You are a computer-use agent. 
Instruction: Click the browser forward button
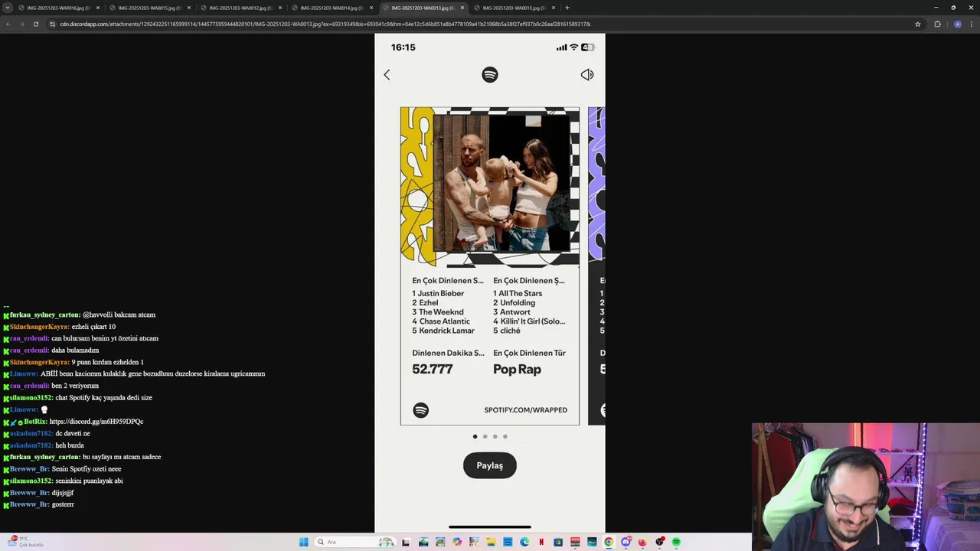coord(21,24)
